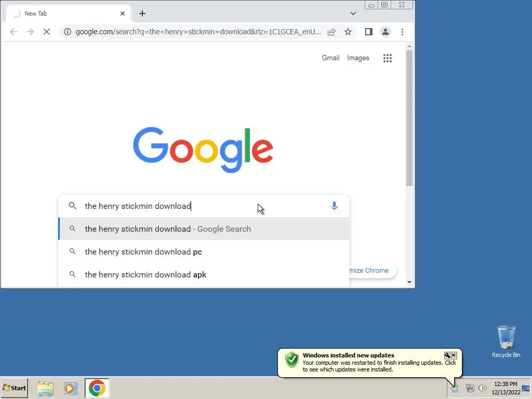Open the tab search chevron dropdown
Image resolution: width=532 pixels, height=399 pixels.
click(x=353, y=14)
